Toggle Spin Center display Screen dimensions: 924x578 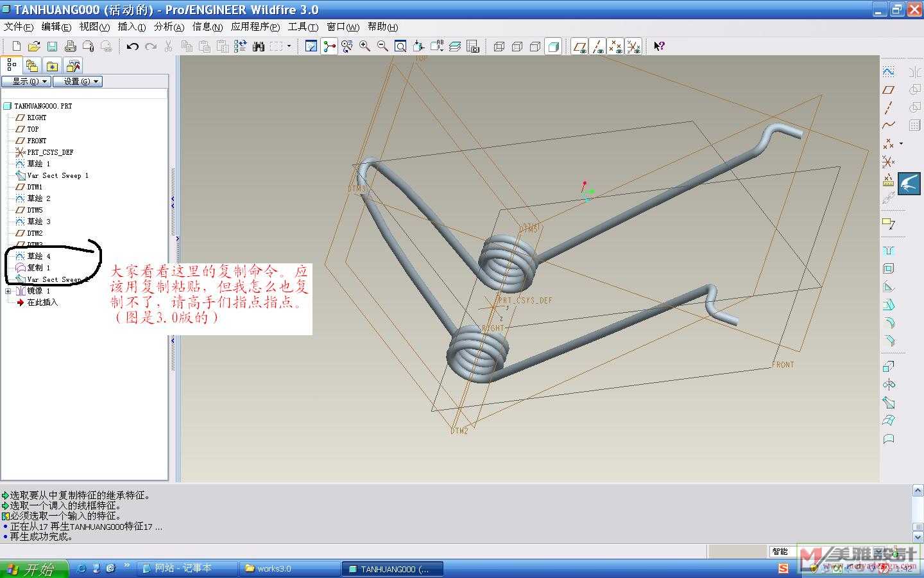pos(329,46)
